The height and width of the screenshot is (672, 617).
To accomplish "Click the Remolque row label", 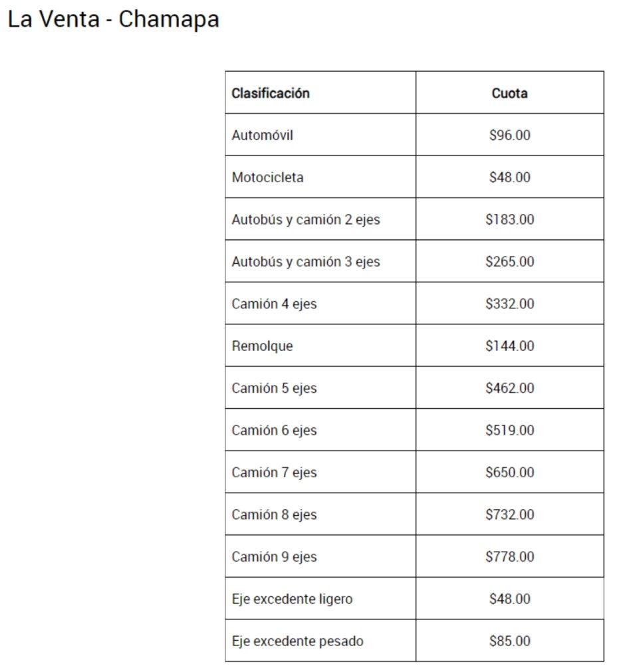I will point(262,346).
